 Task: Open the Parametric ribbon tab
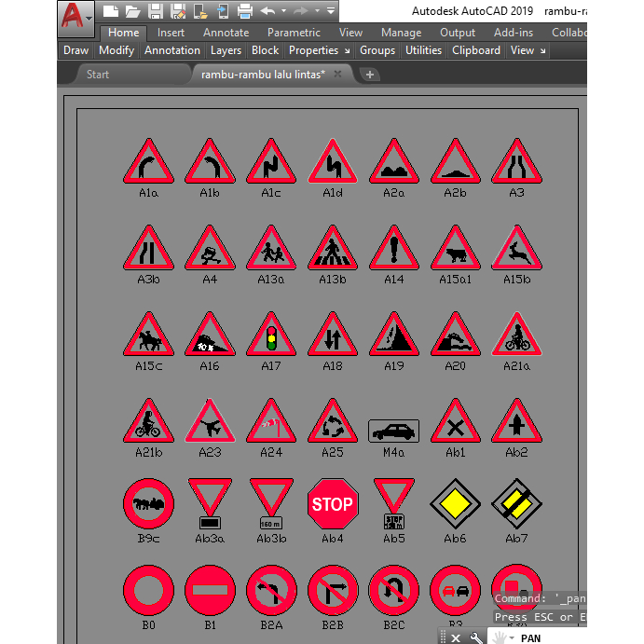(x=294, y=33)
